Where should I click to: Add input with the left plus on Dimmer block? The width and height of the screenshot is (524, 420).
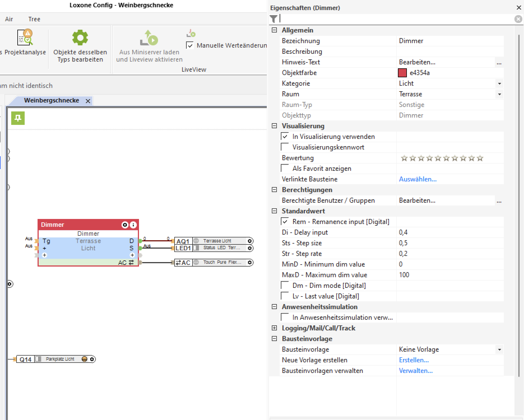(44, 255)
